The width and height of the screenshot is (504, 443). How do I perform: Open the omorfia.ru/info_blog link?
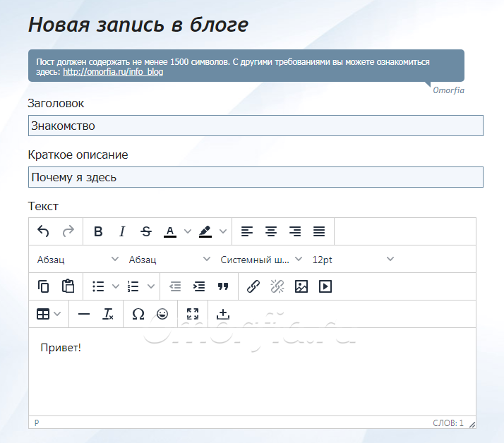[x=113, y=72]
